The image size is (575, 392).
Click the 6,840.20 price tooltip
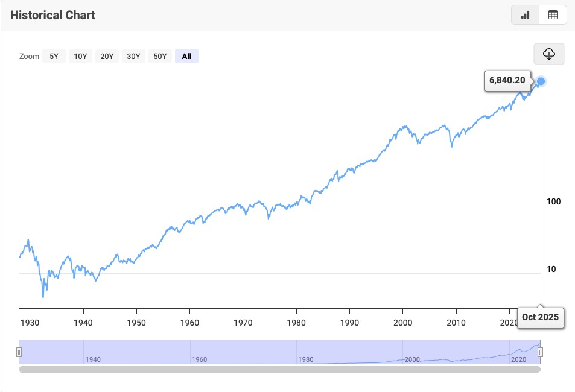pyautogui.click(x=507, y=80)
